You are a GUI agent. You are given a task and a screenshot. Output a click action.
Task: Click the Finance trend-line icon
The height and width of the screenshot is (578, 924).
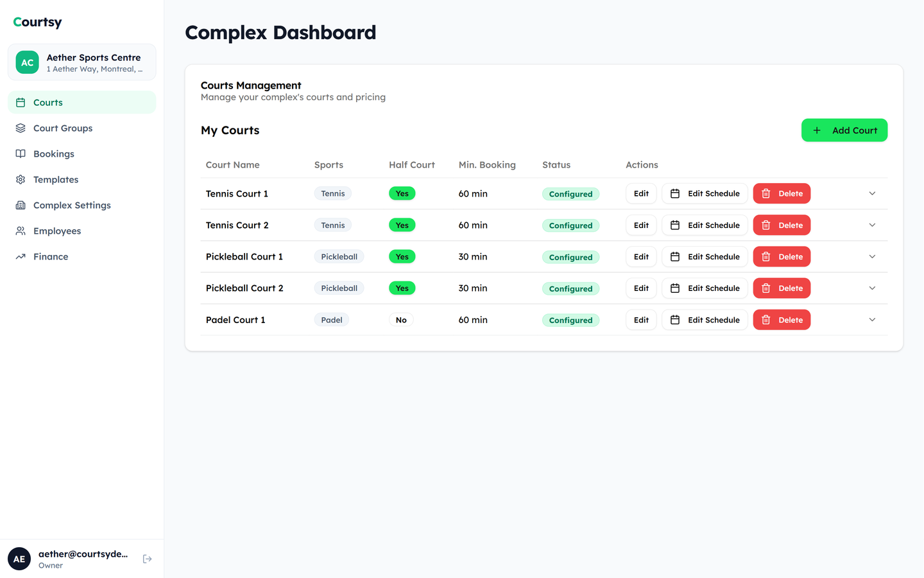(x=21, y=257)
